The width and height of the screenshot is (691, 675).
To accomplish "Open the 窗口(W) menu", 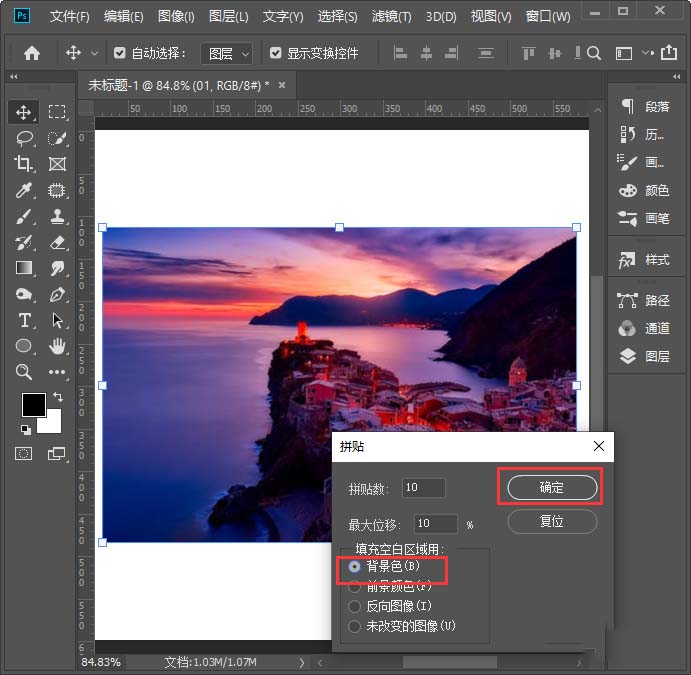I will 548,17.
